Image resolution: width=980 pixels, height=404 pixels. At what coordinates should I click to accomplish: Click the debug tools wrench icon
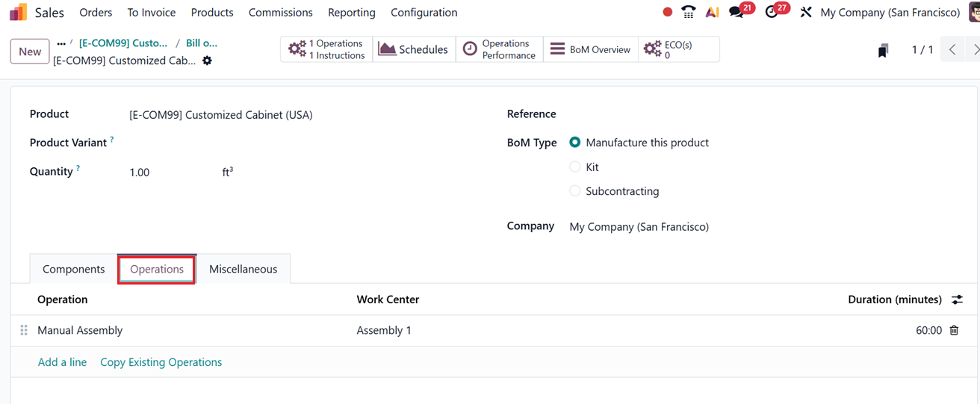click(805, 12)
